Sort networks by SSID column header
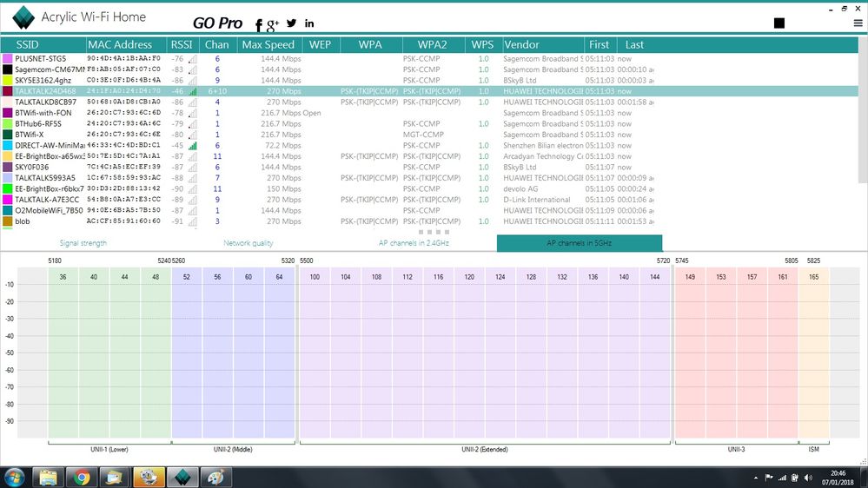 43,45
